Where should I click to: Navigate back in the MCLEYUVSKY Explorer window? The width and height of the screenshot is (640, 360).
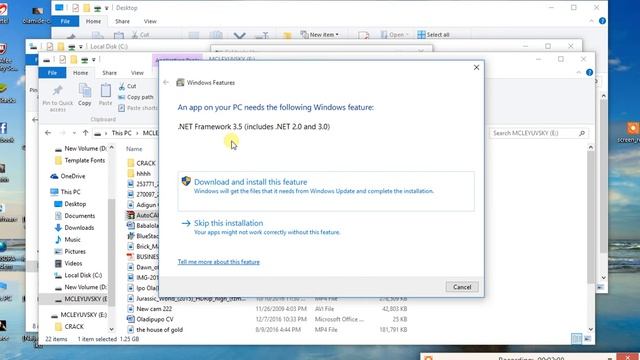pyautogui.click(x=48, y=133)
